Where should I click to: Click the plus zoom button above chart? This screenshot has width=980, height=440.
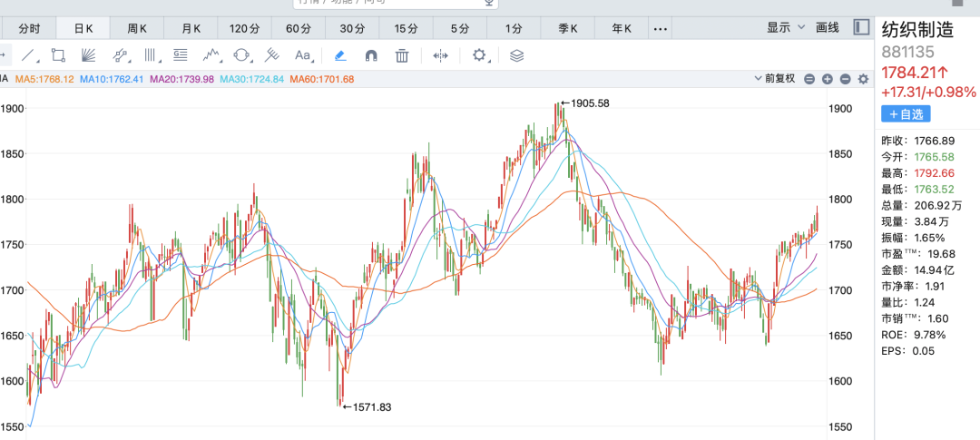coord(828,79)
